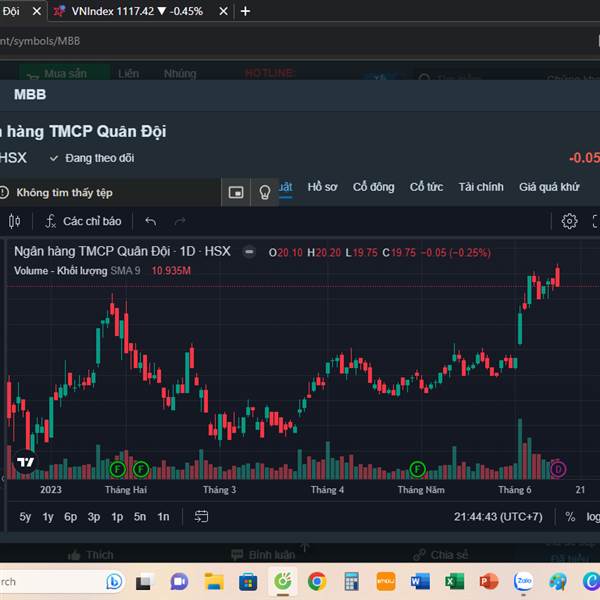The image size is (600, 600).
Task: Open Task View on the taskbar
Action: coord(143,582)
